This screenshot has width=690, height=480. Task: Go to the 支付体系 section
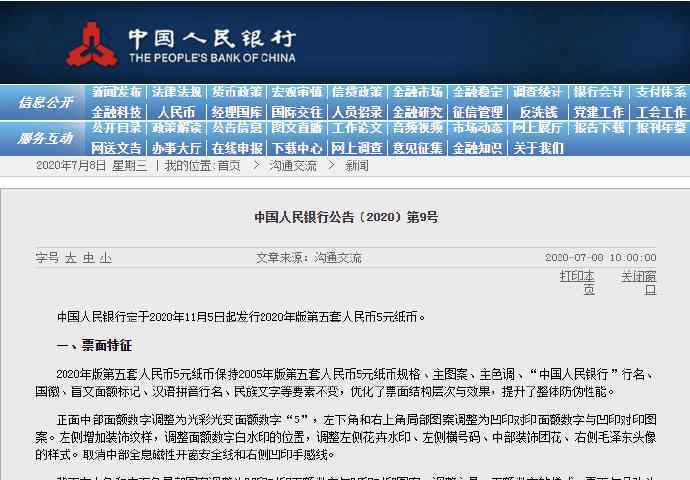coord(661,92)
